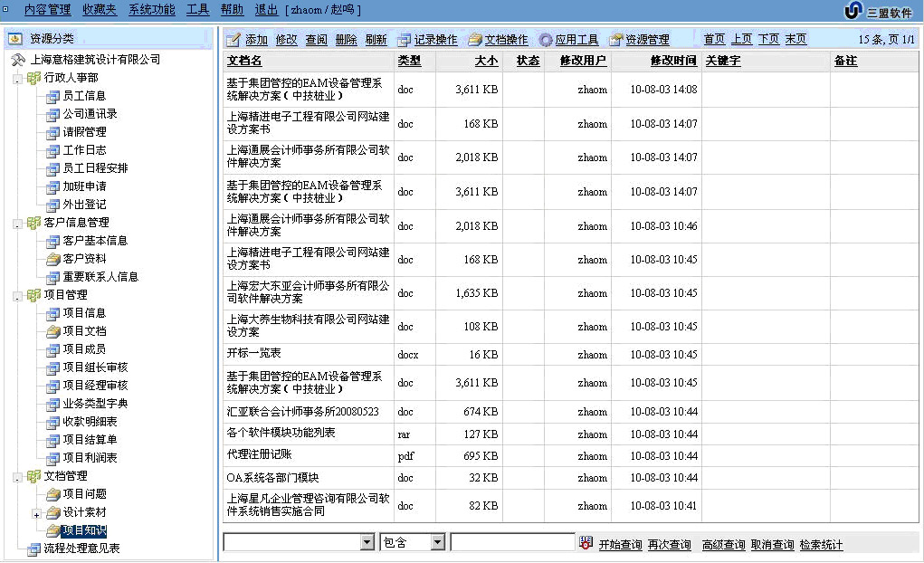Viewport: 924px width, 563px height.
Task: Click the 记录操作 toolbar icon
Action: tap(405, 40)
